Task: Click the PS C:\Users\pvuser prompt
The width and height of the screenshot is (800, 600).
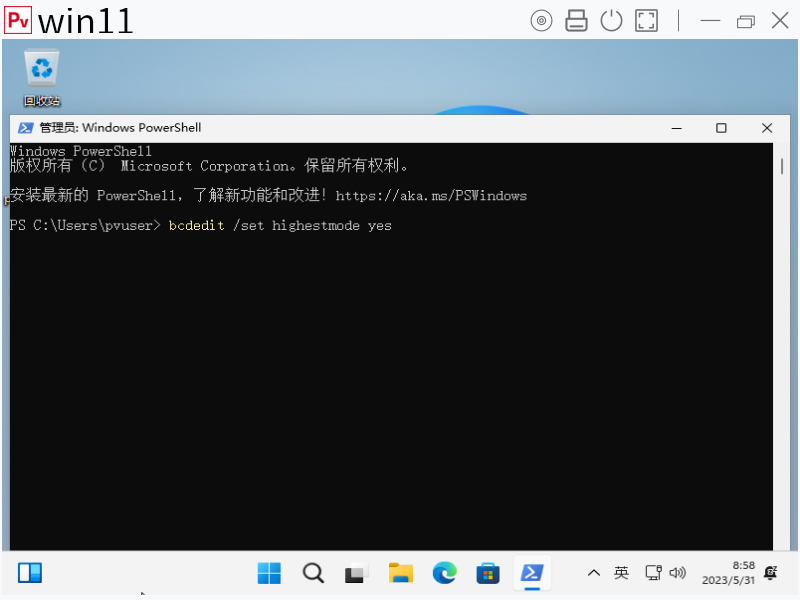Action: [85, 225]
